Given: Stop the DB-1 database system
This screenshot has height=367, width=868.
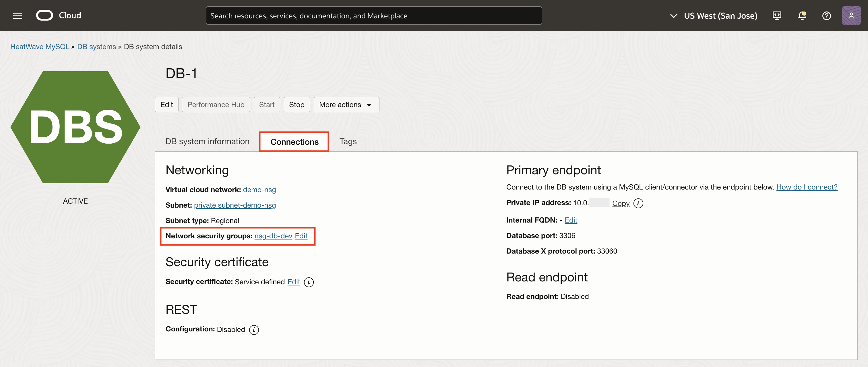Looking at the screenshot, I should pos(297,105).
